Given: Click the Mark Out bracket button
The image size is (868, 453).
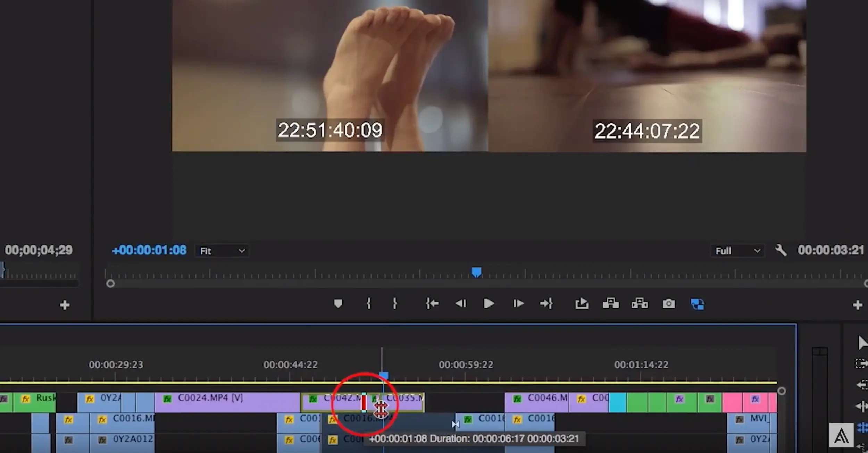Looking at the screenshot, I should coord(395,304).
